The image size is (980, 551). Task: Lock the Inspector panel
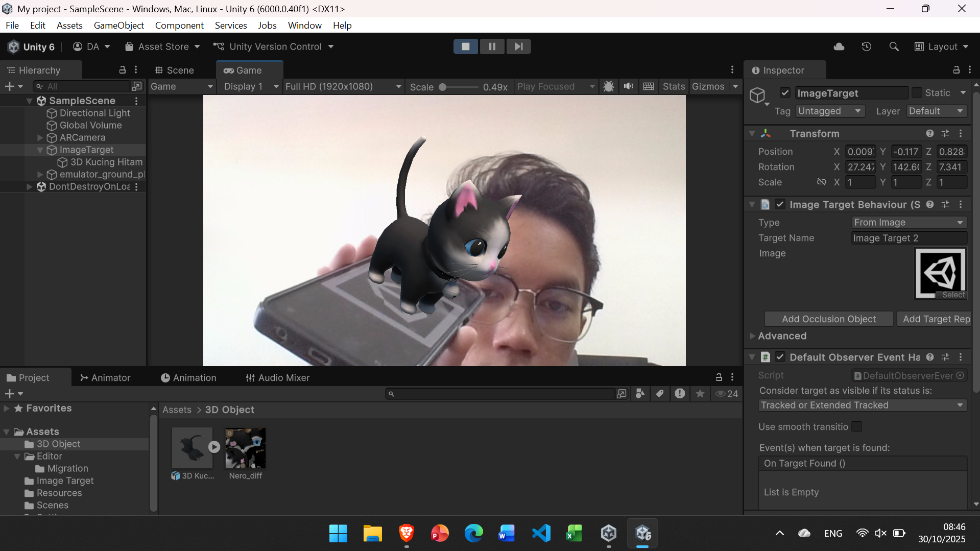click(x=956, y=70)
